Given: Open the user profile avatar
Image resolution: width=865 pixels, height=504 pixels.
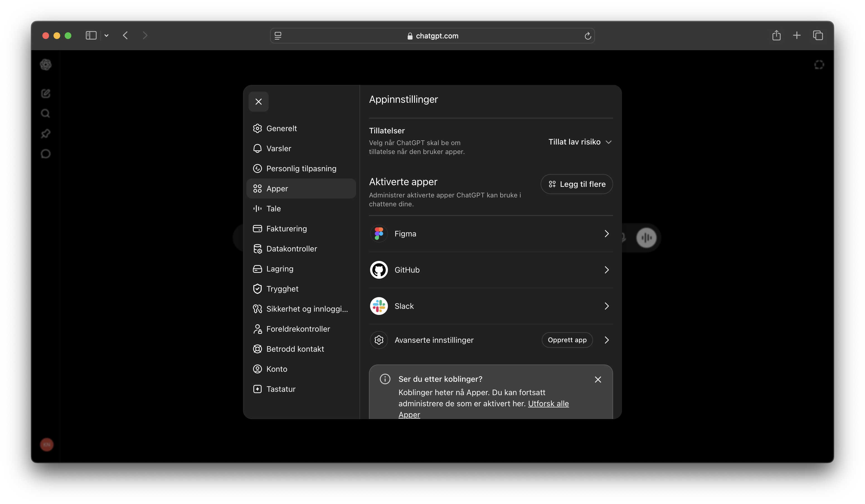Looking at the screenshot, I should pos(47,445).
